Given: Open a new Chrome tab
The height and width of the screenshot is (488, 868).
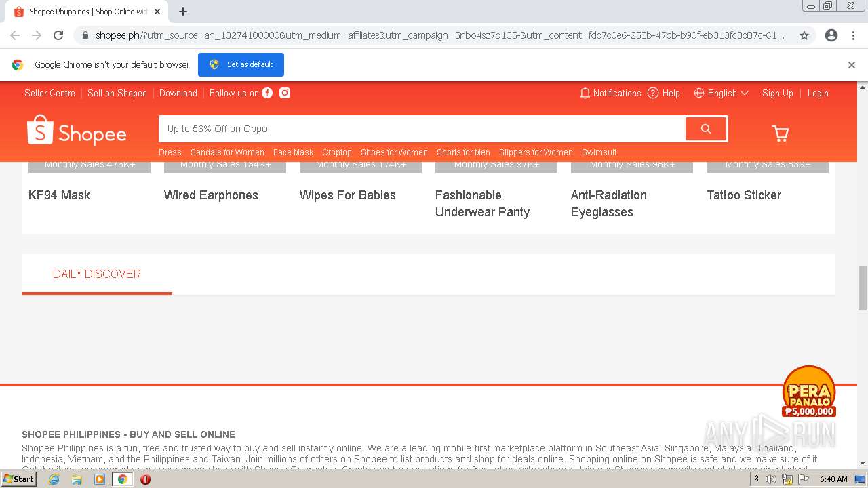Looking at the screenshot, I should pos(183,12).
